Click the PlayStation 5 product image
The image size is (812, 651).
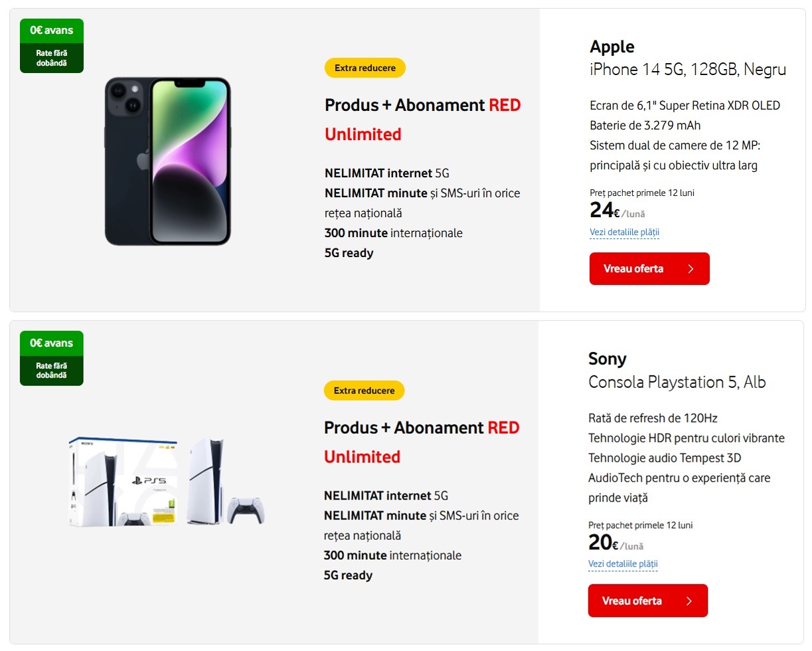[167, 482]
